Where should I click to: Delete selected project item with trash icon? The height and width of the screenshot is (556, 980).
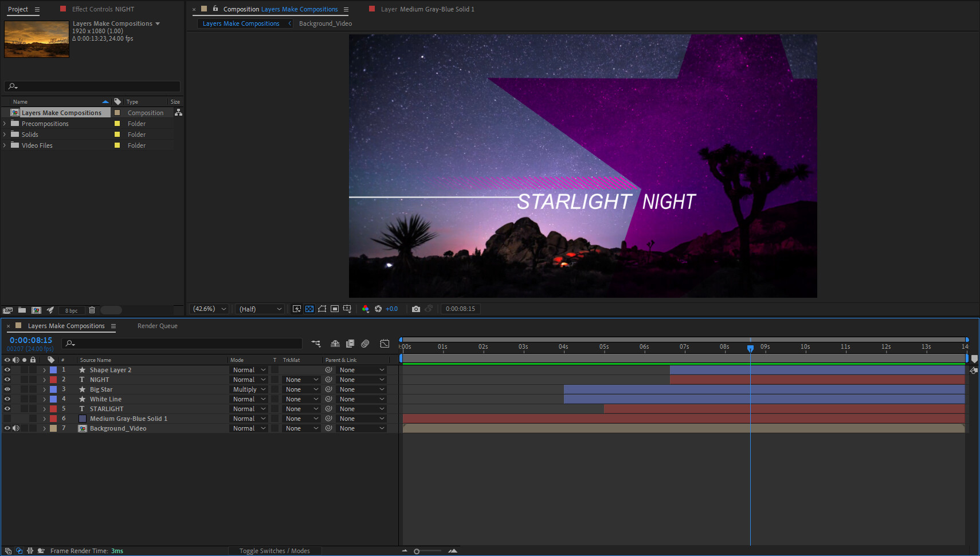tap(92, 310)
